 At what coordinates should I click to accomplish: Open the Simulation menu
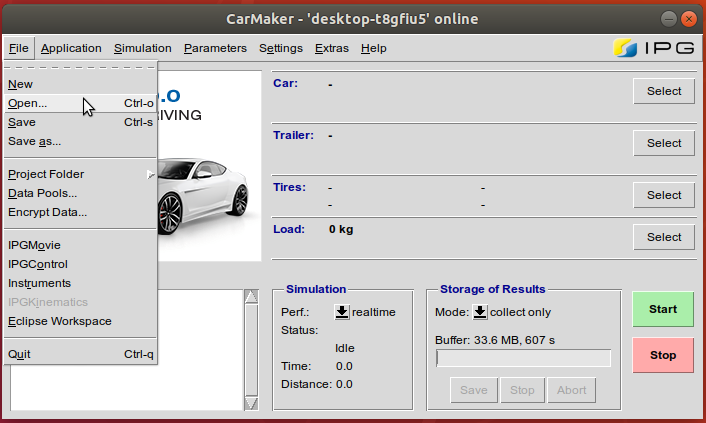coord(142,48)
